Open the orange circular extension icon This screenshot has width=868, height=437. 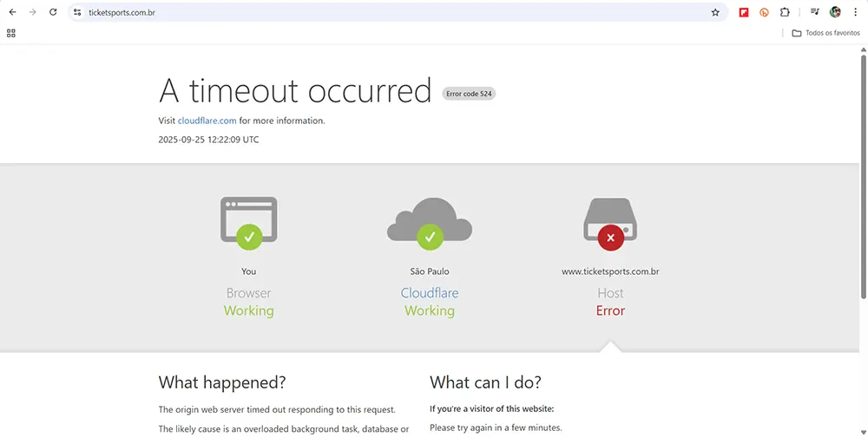764,12
